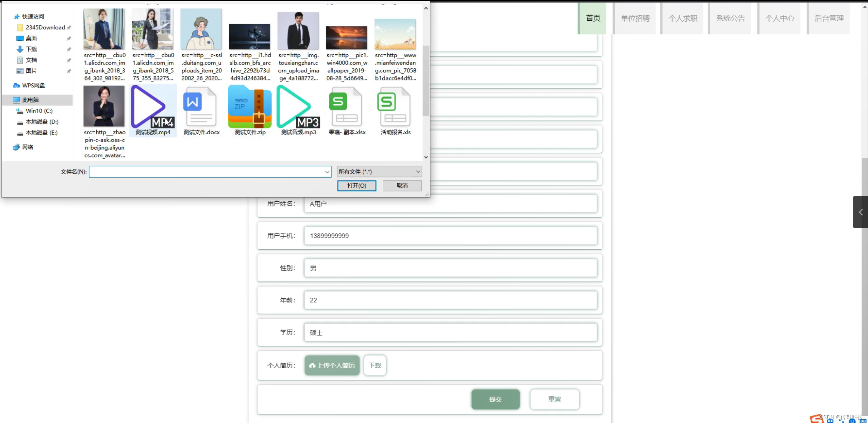This screenshot has width=868, height=423.
Task: Click the 用户手机 phone number field
Action: [450, 236]
